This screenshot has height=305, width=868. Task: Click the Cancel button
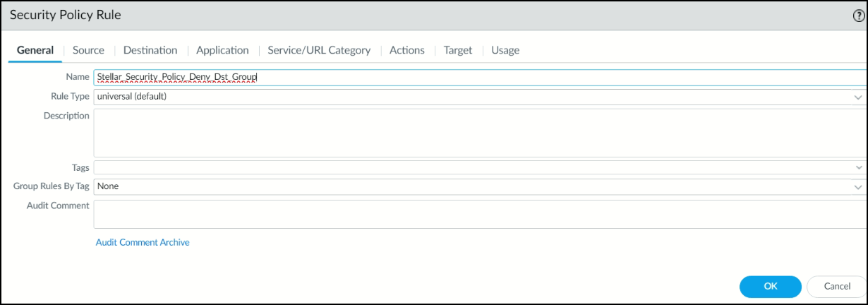click(837, 286)
